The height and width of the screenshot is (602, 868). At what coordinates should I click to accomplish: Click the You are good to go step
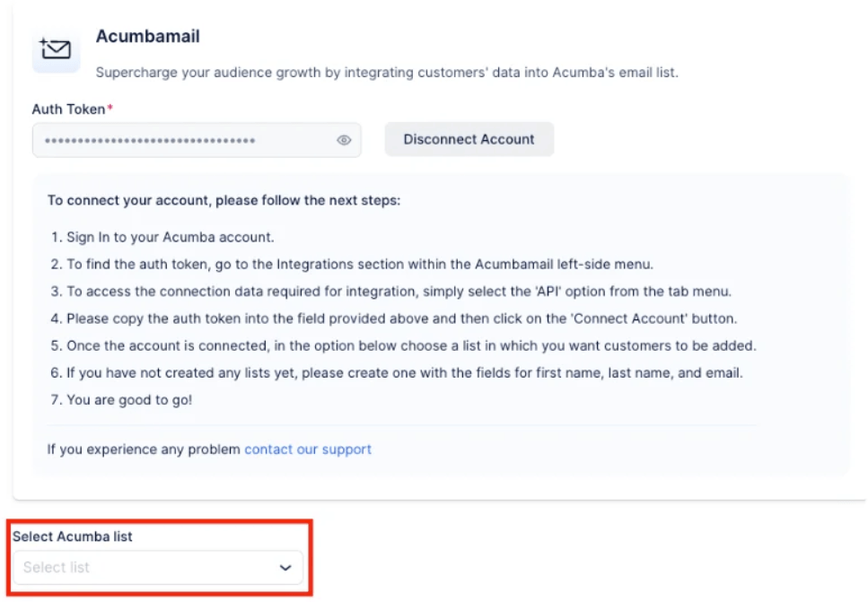[x=130, y=400]
